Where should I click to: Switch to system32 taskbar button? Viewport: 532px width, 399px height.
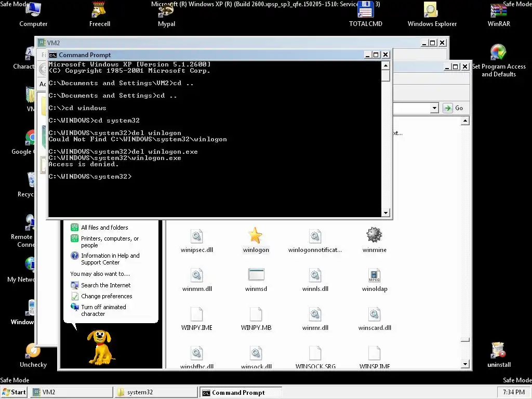[156, 392]
